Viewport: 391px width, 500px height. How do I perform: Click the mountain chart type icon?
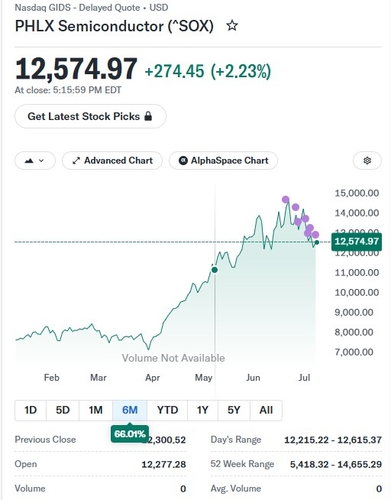pos(29,161)
